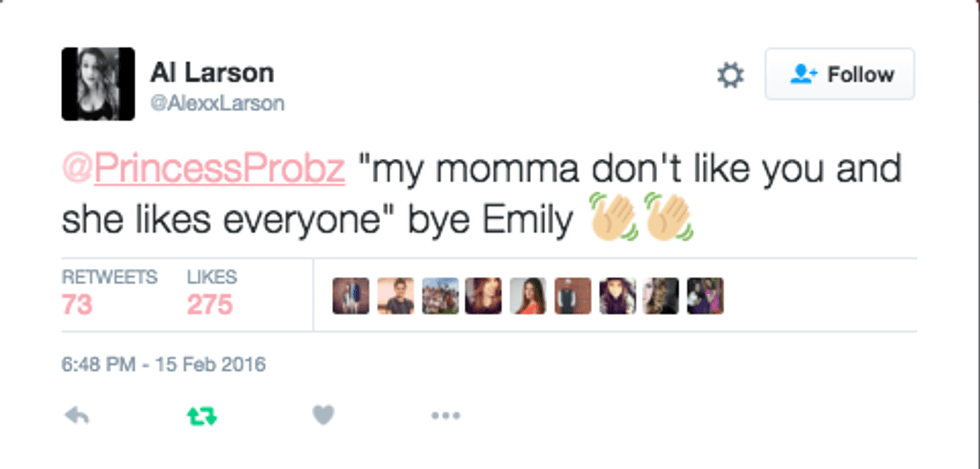Click the reply arrow icon
980x469 pixels.
tap(76, 415)
